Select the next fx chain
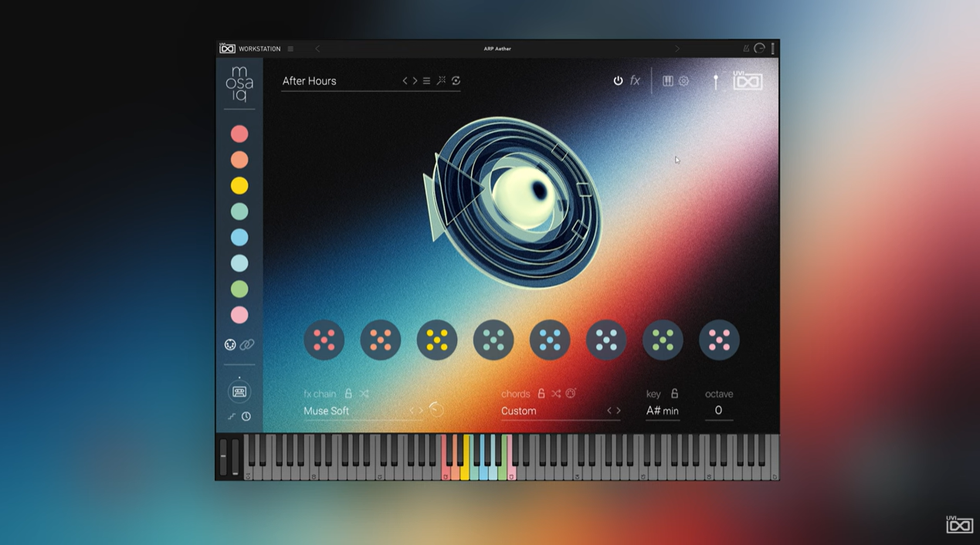This screenshot has width=980, height=545. coord(422,411)
